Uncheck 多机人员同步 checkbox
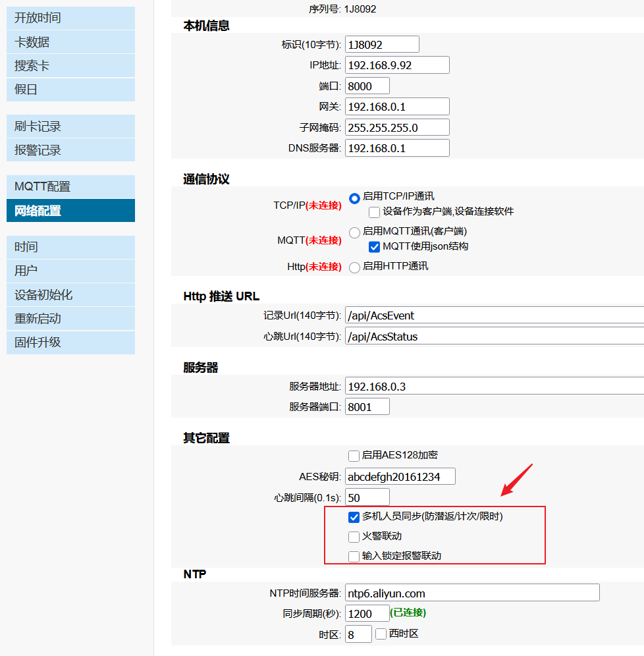Image resolution: width=644 pixels, height=656 pixels. (354, 517)
